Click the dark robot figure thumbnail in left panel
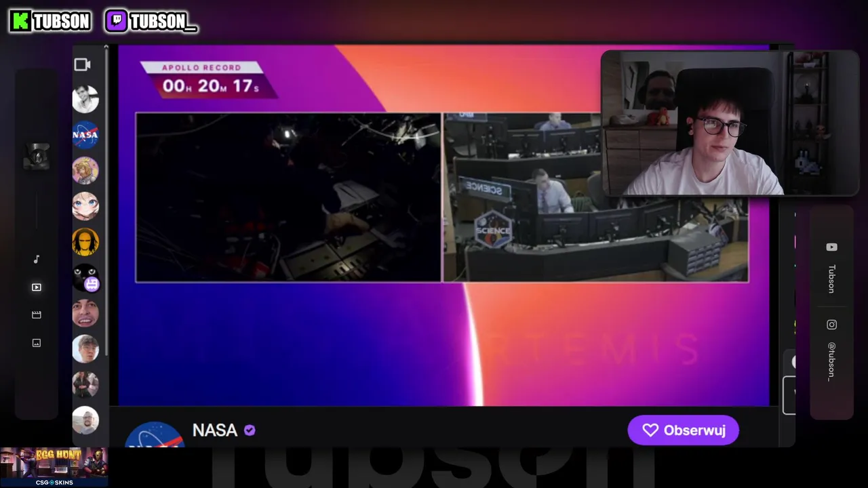This screenshot has height=488, width=868. pyautogui.click(x=37, y=157)
